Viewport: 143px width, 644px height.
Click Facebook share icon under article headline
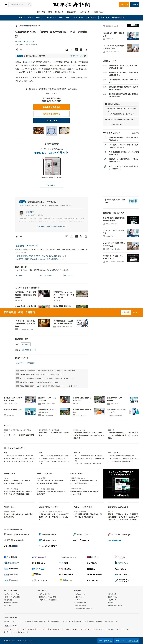(x=81, y=50)
